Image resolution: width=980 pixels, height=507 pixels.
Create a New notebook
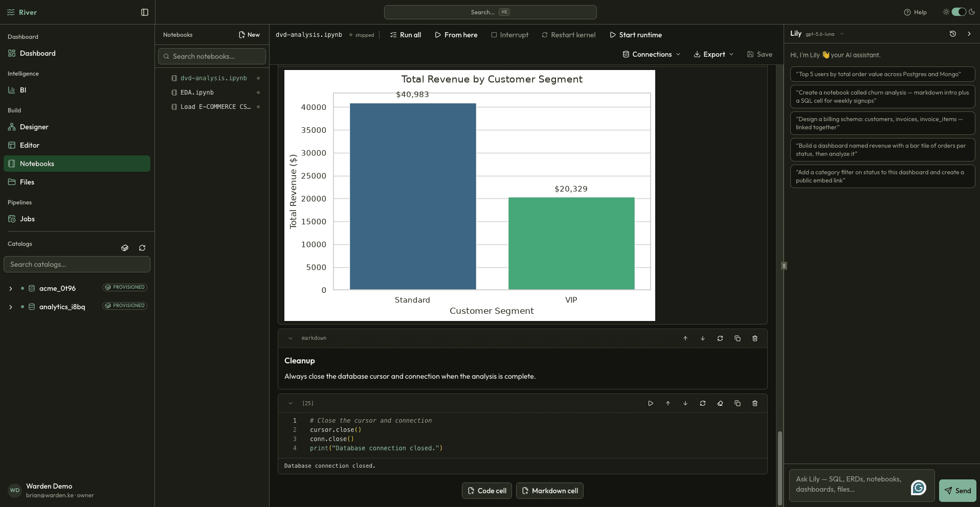point(249,35)
